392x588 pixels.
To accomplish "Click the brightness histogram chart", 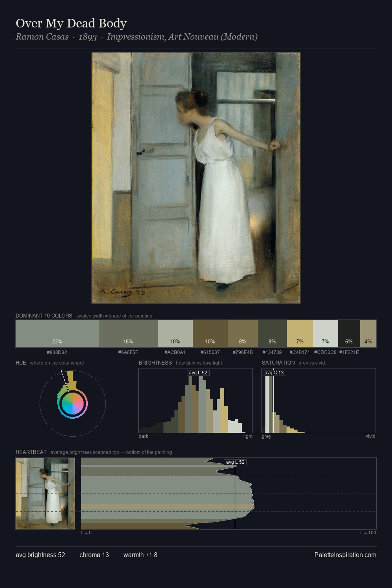I will point(196,401).
